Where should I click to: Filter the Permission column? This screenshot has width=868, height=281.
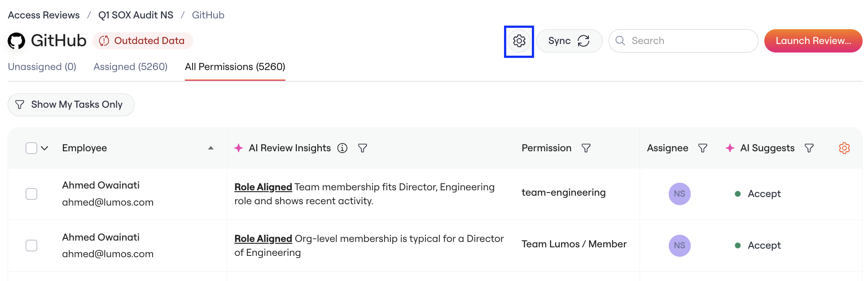tap(586, 148)
